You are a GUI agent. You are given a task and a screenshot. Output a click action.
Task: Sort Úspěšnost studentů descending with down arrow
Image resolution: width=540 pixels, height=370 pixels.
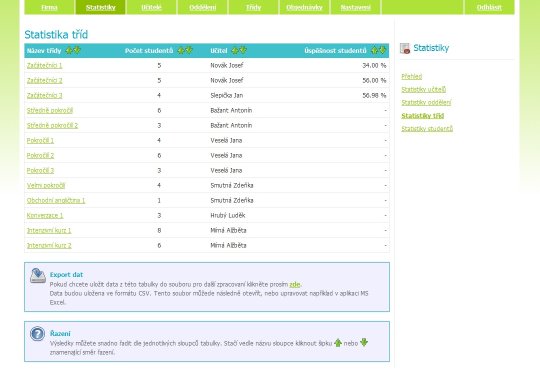(x=382, y=50)
